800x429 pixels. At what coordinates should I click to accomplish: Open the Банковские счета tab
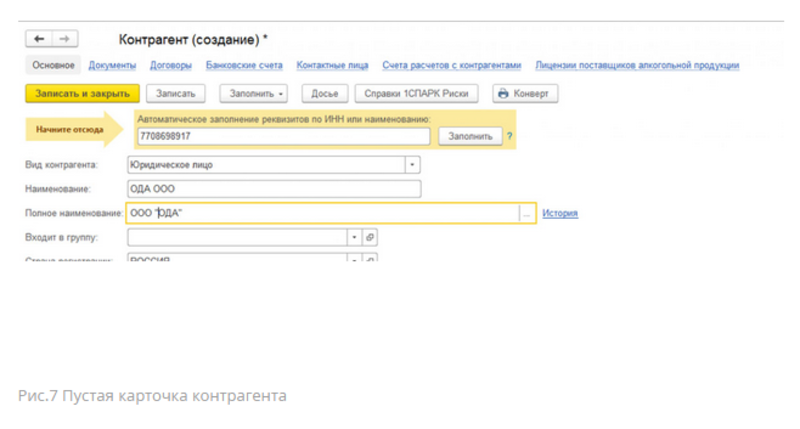(x=244, y=66)
